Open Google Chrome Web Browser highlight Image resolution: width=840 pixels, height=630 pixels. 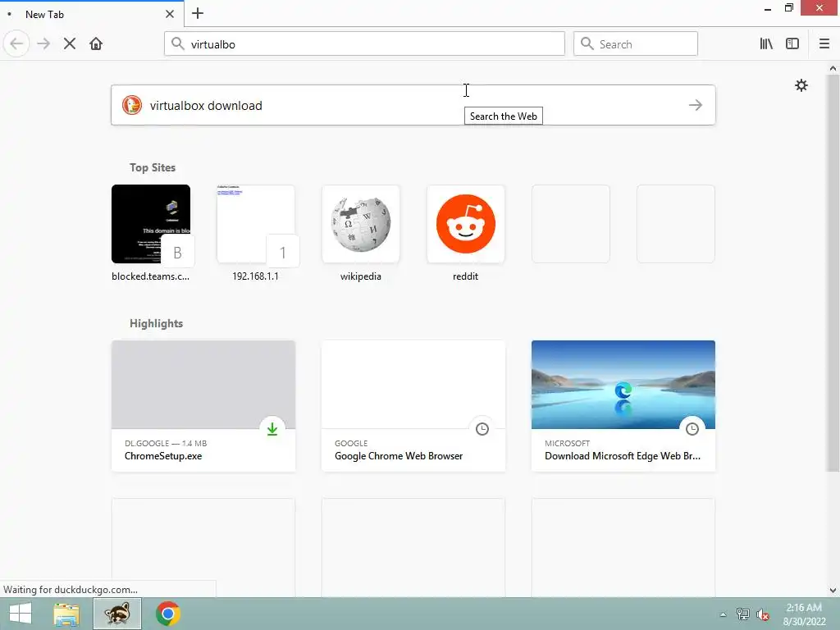(x=413, y=406)
